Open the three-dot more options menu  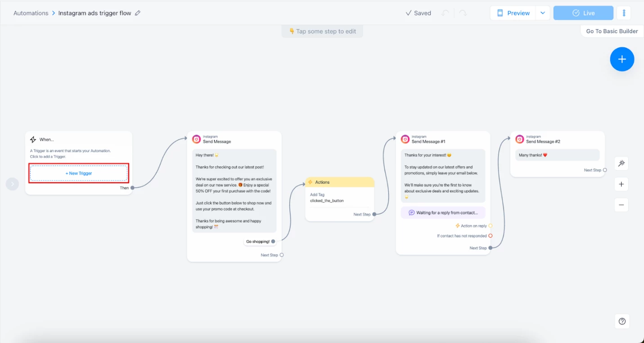pyautogui.click(x=624, y=13)
